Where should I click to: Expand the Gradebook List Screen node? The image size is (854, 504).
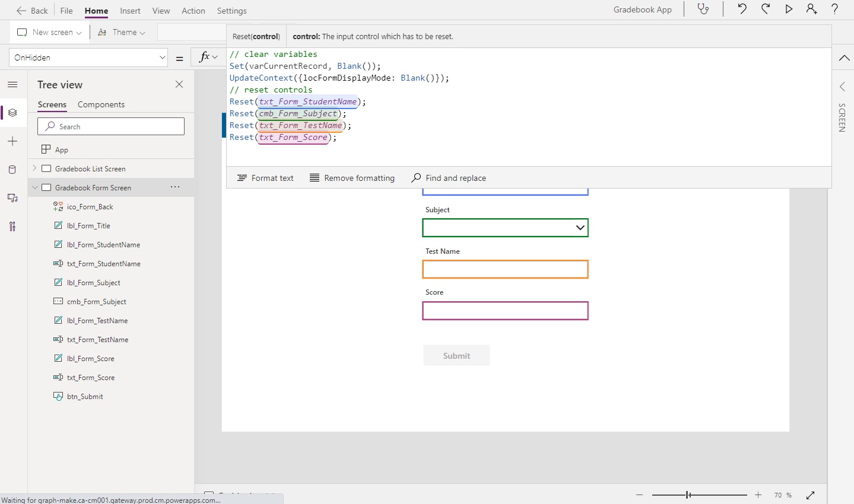[x=36, y=168]
